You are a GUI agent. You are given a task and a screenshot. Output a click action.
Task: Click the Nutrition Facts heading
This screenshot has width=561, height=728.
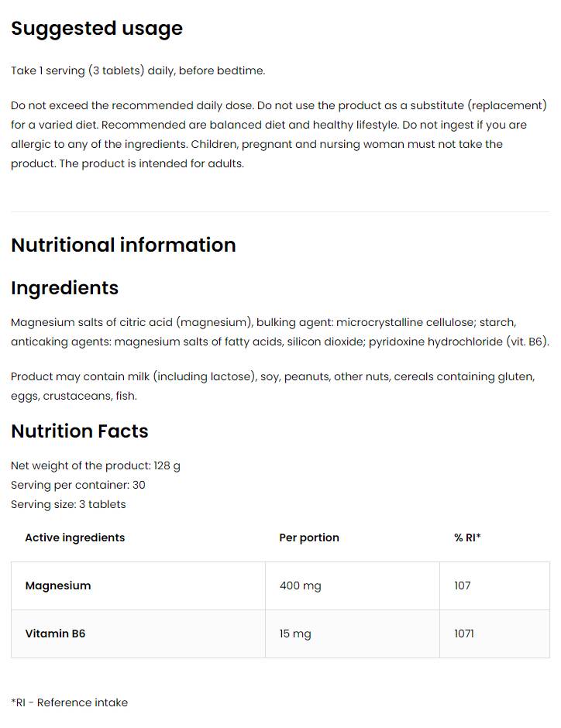click(79, 431)
